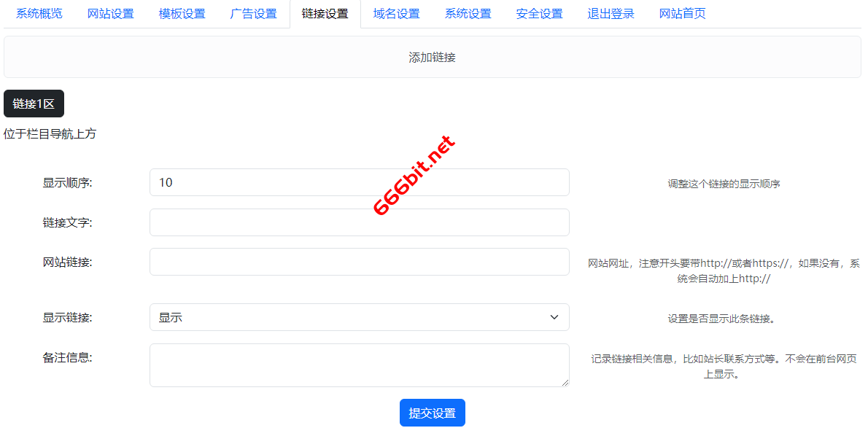Focus the 链接文字 text field
Screen dimensions: 868x436
click(x=359, y=222)
